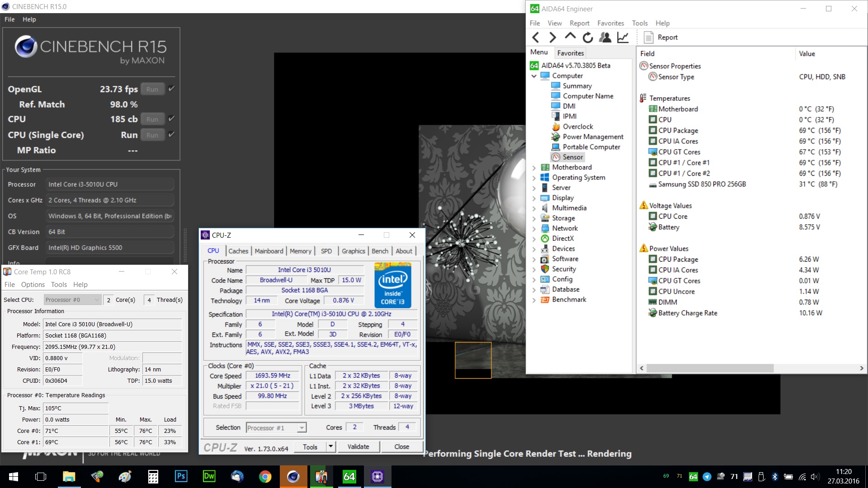Screen dimensions: 868x488
Task: Open CPU-Z Mainboard tab
Action: pos(269,251)
